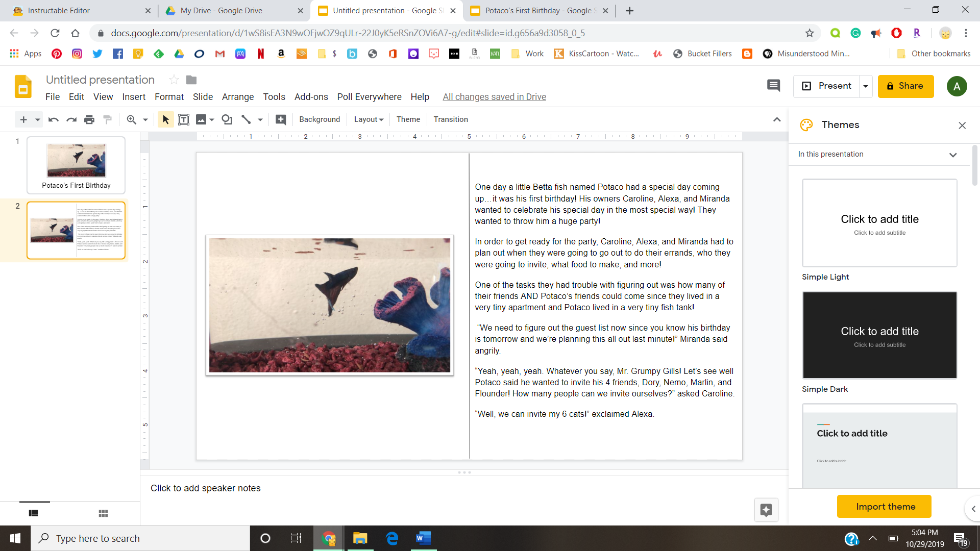
Task: Select the Shape tool
Action: 227,119
